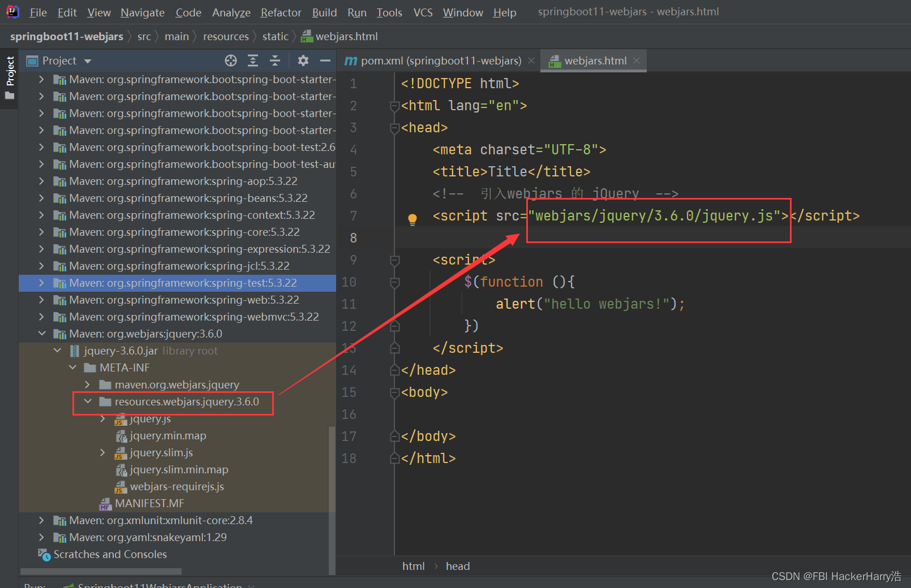Expand Maven: org.yaml:snakeyaml:1.29 node

[41, 538]
